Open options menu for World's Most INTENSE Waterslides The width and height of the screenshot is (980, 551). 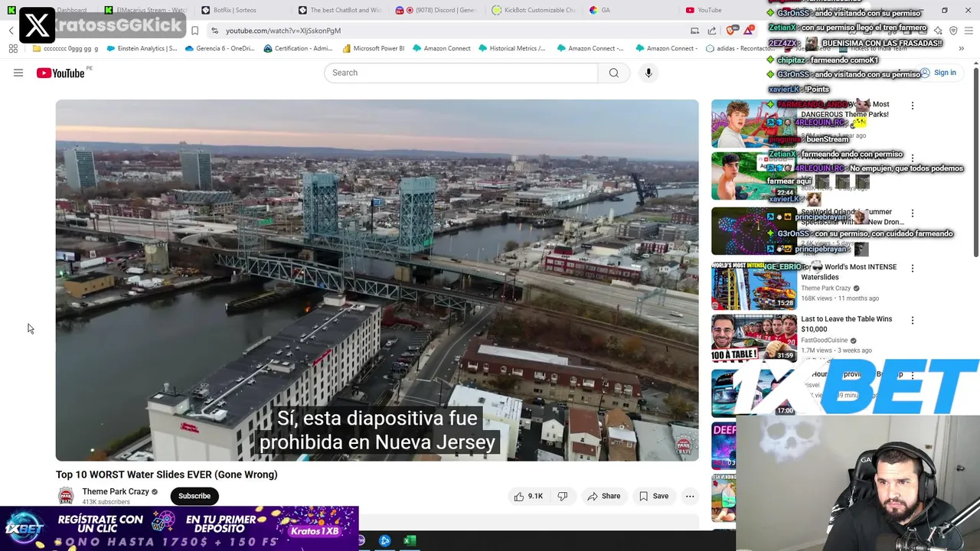[x=912, y=268]
